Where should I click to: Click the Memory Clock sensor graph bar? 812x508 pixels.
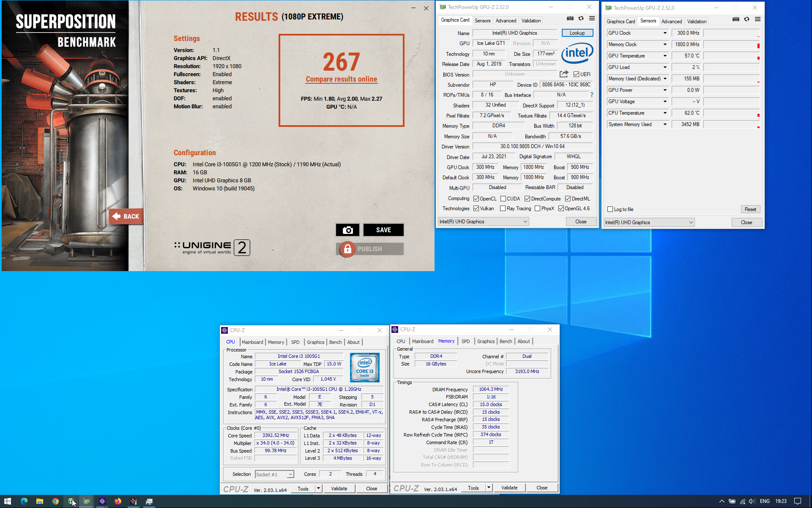[x=732, y=44]
